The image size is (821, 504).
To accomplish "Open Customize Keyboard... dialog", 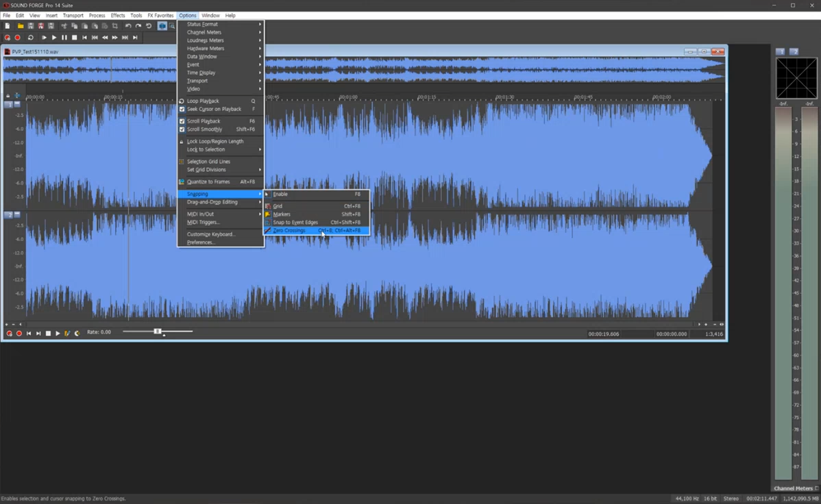I will point(220,234).
